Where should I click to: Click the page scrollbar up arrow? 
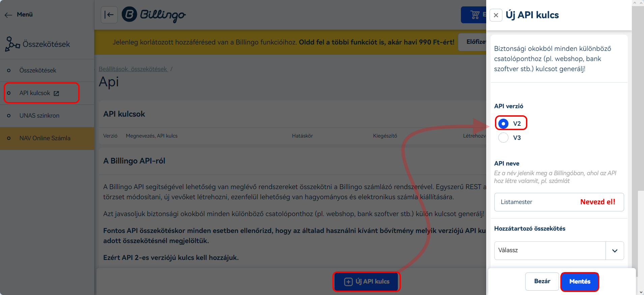click(641, 3)
